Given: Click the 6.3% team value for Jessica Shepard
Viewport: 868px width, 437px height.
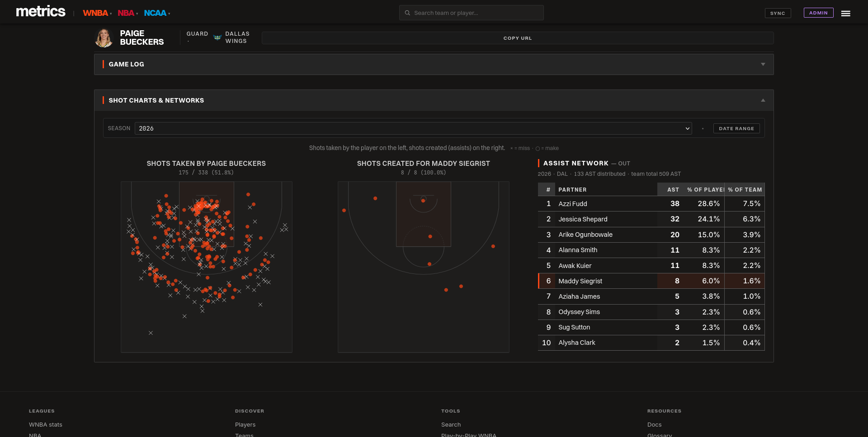Looking at the screenshot, I should (x=751, y=219).
